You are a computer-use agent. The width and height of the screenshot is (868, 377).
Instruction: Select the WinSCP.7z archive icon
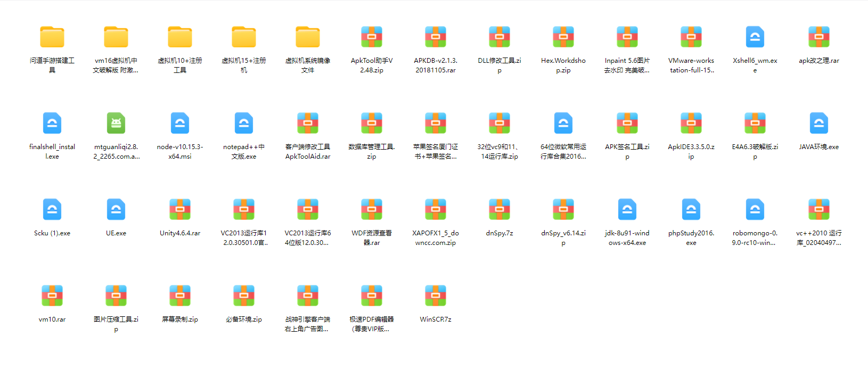(x=436, y=296)
